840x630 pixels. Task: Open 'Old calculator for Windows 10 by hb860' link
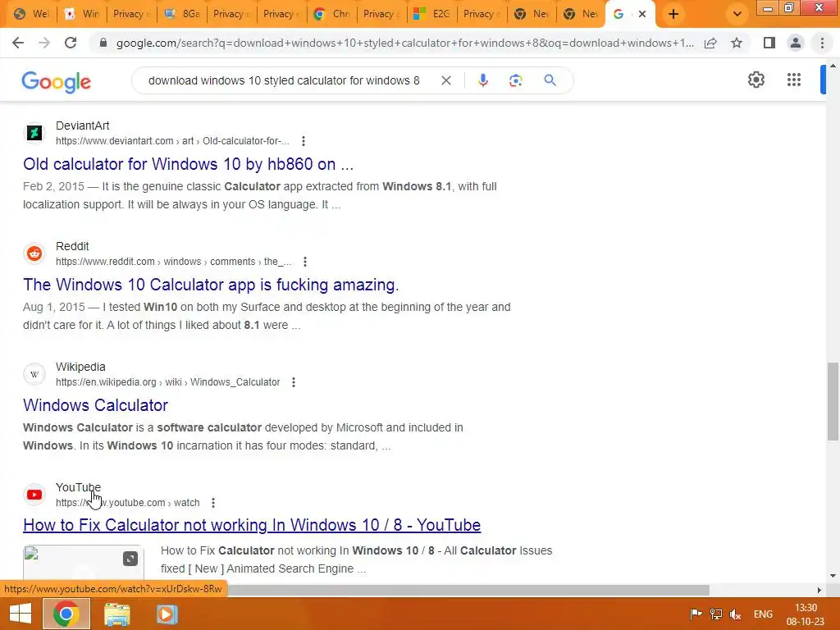click(x=188, y=164)
